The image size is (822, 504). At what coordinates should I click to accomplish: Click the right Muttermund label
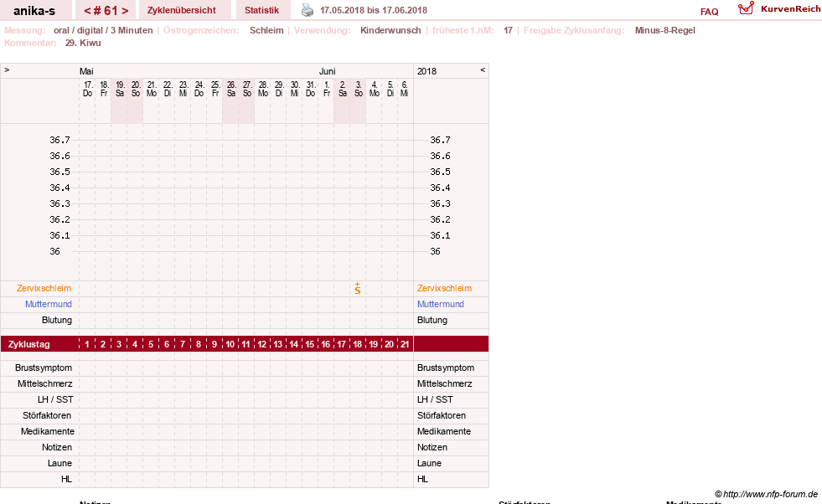coord(441,304)
